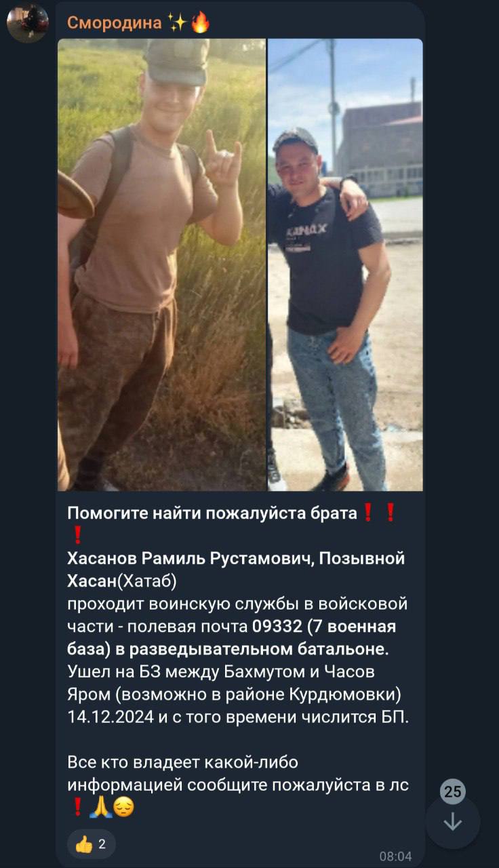The image size is (499, 868).
Task: Tap the reaction count 2
Action: (x=102, y=844)
